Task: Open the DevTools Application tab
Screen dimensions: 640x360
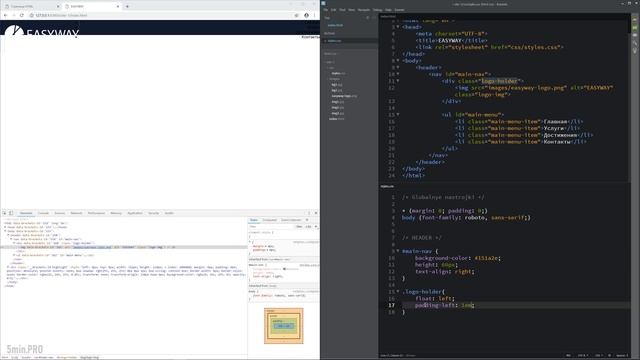Action: click(135, 213)
